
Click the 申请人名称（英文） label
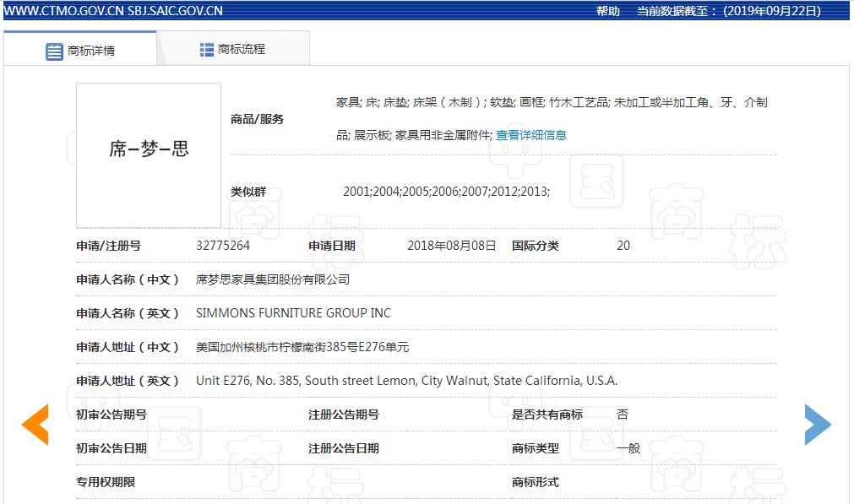[128, 313]
